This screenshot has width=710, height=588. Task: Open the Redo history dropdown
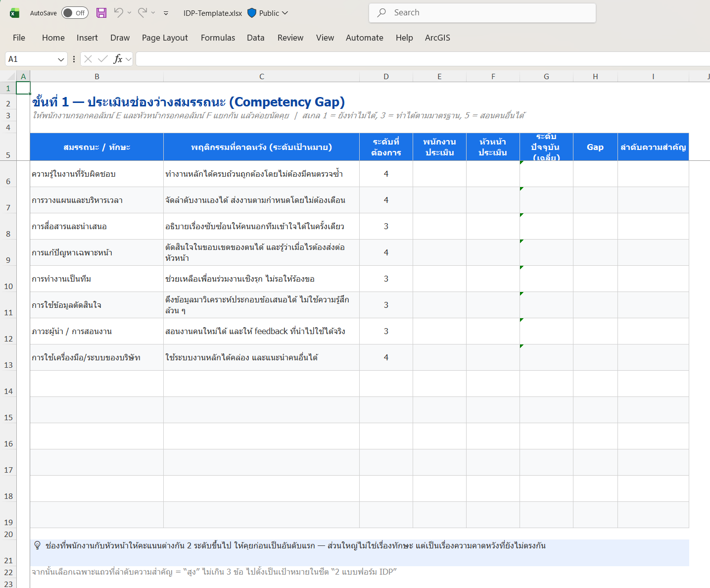tap(153, 13)
